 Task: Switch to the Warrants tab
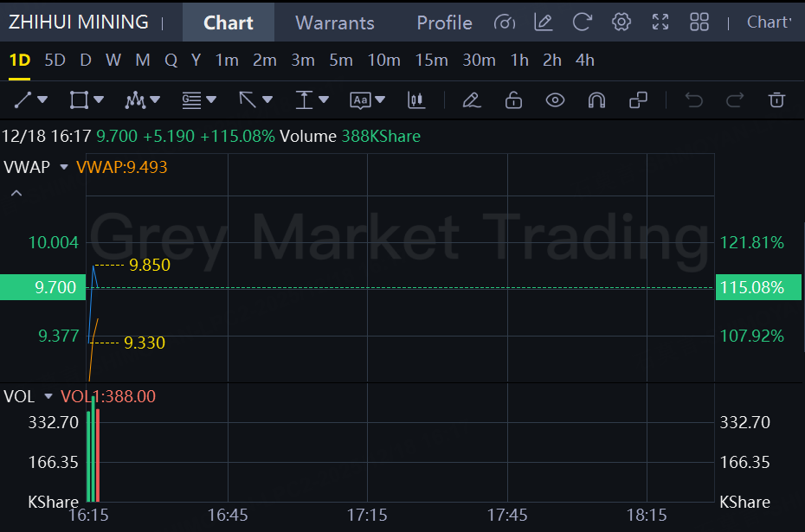334,22
